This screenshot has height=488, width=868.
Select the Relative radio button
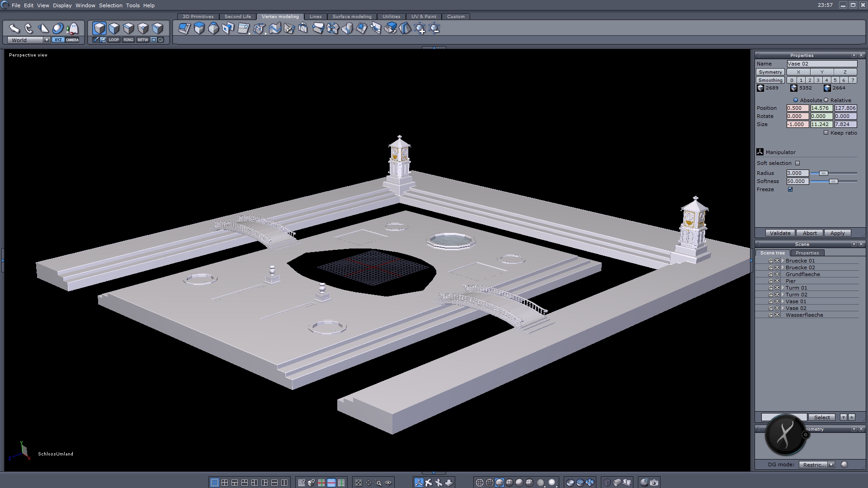826,100
